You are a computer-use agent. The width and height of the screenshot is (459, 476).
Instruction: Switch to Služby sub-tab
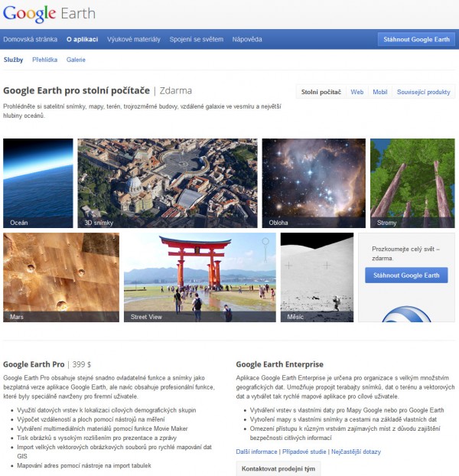coord(13,60)
